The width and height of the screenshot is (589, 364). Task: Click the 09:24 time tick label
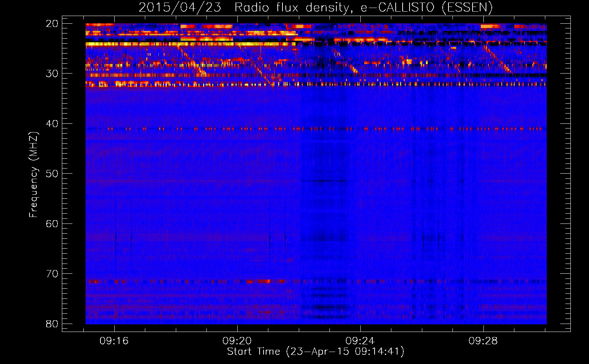360,341
